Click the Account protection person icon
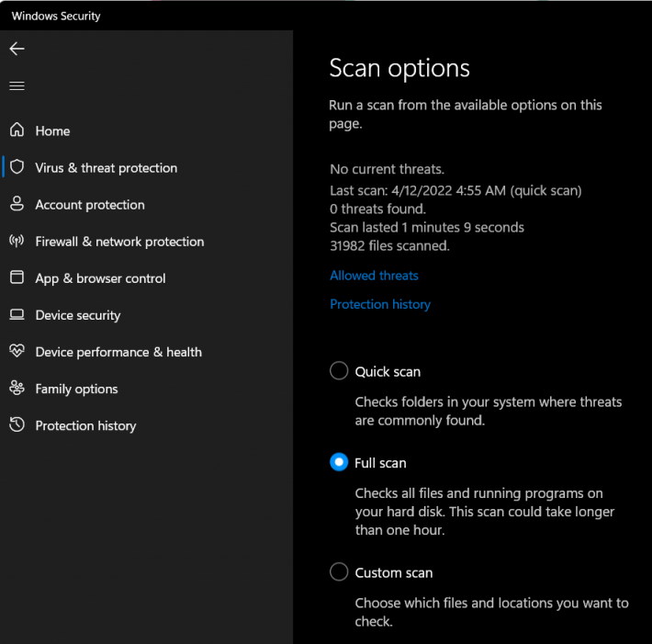Image resolution: width=652 pixels, height=644 pixels. (17, 203)
